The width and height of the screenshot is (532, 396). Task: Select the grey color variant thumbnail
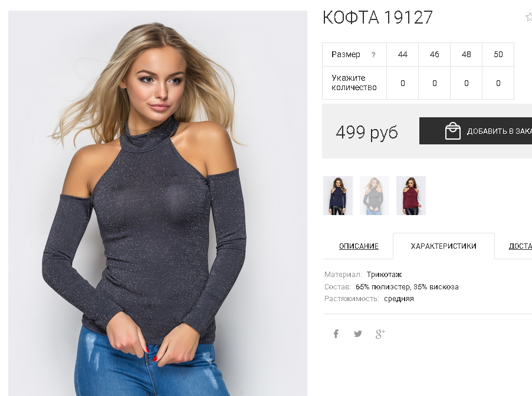375,196
